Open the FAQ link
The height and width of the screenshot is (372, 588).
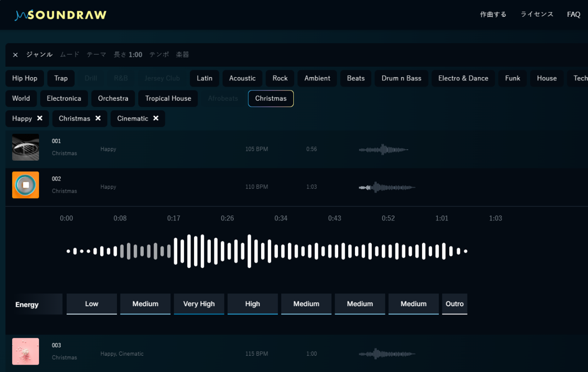pos(574,14)
